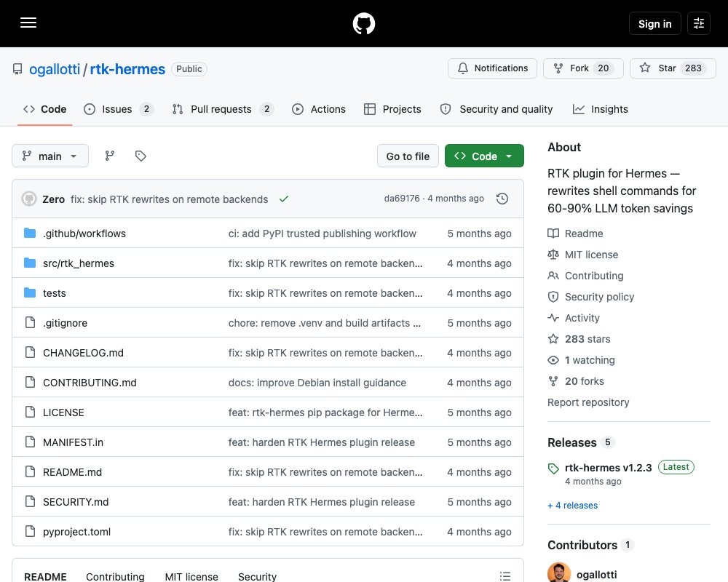The height and width of the screenshot is (582, 728).
Task: Open MANIFEST.in file
Action: point(73,442)
